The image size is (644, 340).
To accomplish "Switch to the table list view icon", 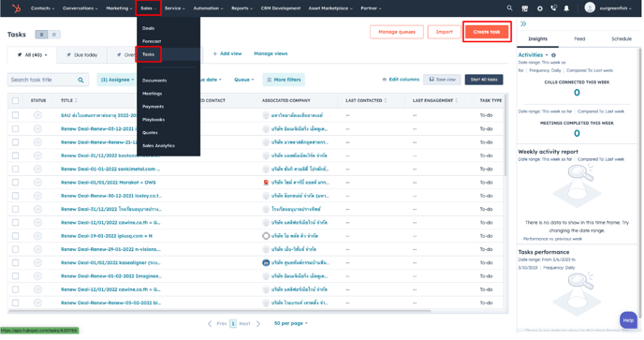I will coord(41,35).
